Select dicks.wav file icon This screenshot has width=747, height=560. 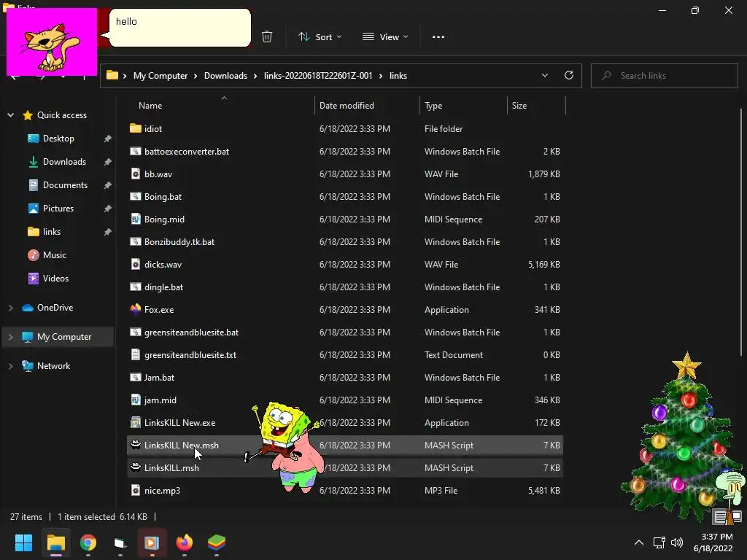pos(135,264)
